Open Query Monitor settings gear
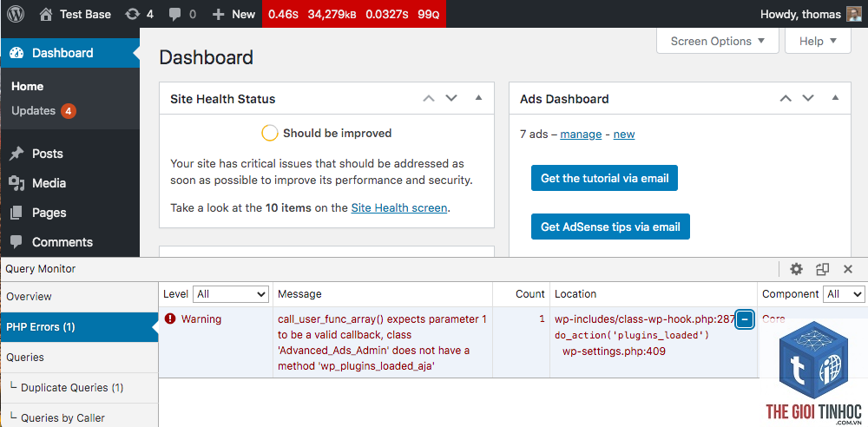This screenshot has height=427, width=868. pyautogui.click(x=796, y=269)
